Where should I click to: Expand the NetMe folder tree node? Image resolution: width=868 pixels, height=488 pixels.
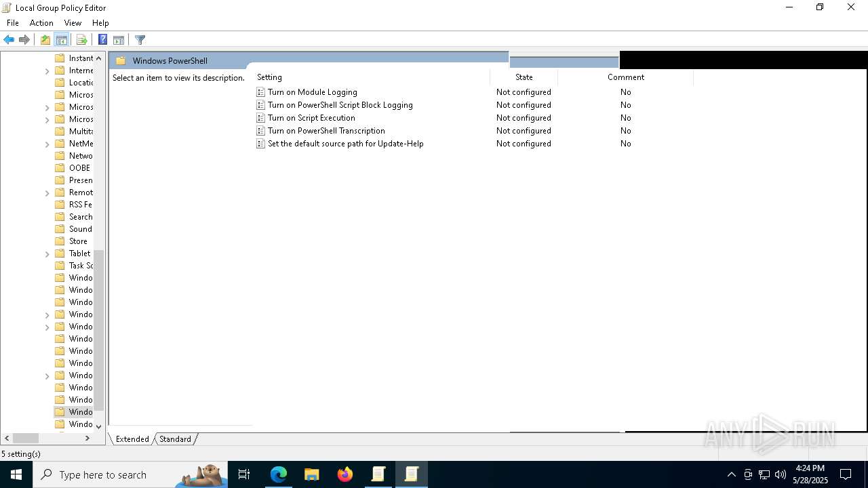point(47,144)
